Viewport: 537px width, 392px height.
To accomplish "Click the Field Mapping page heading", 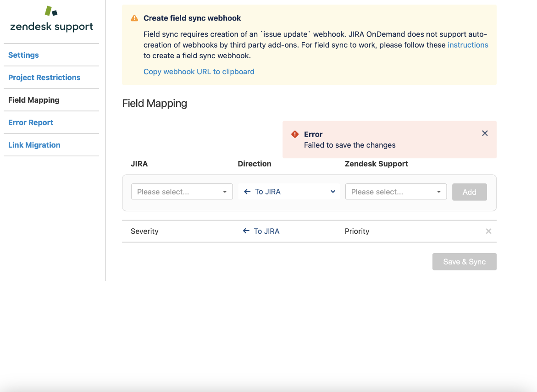I will [x=155, y=104].
